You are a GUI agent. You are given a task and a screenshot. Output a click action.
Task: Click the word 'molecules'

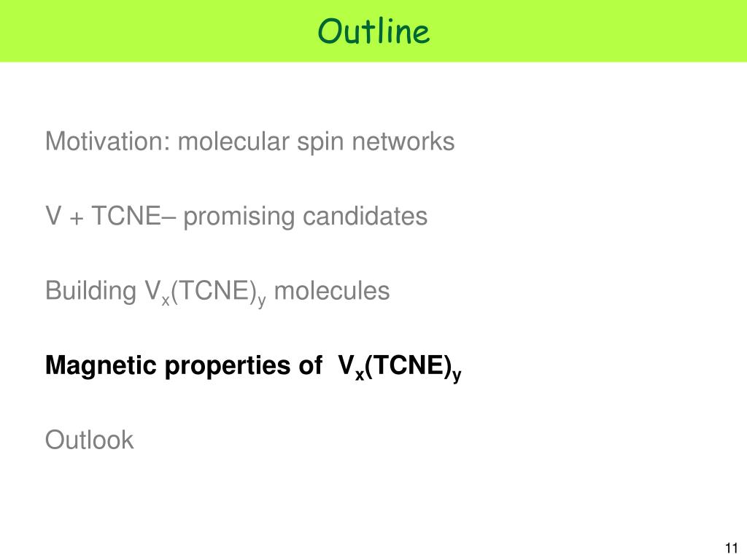pyautogui.click(x=332, y=290)
